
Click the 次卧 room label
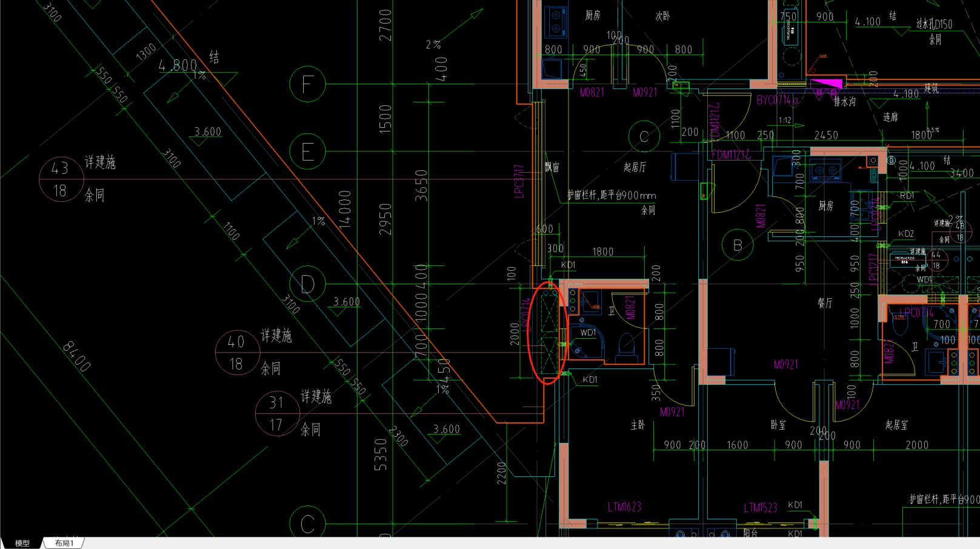pos(662,16)
